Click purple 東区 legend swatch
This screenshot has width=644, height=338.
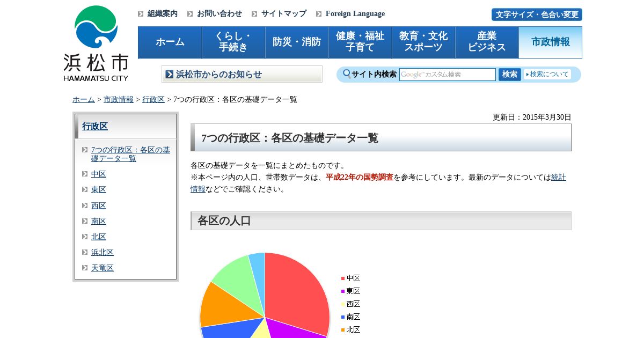[x=343, y=291]
